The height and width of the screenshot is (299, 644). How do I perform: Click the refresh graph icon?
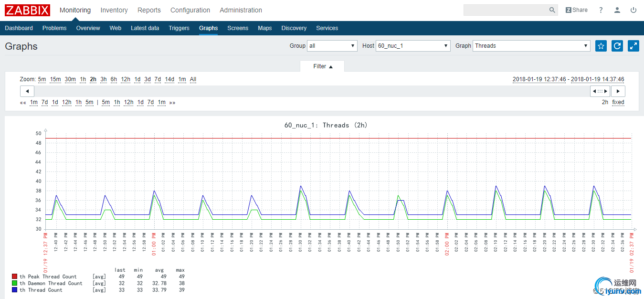(617, 46)
